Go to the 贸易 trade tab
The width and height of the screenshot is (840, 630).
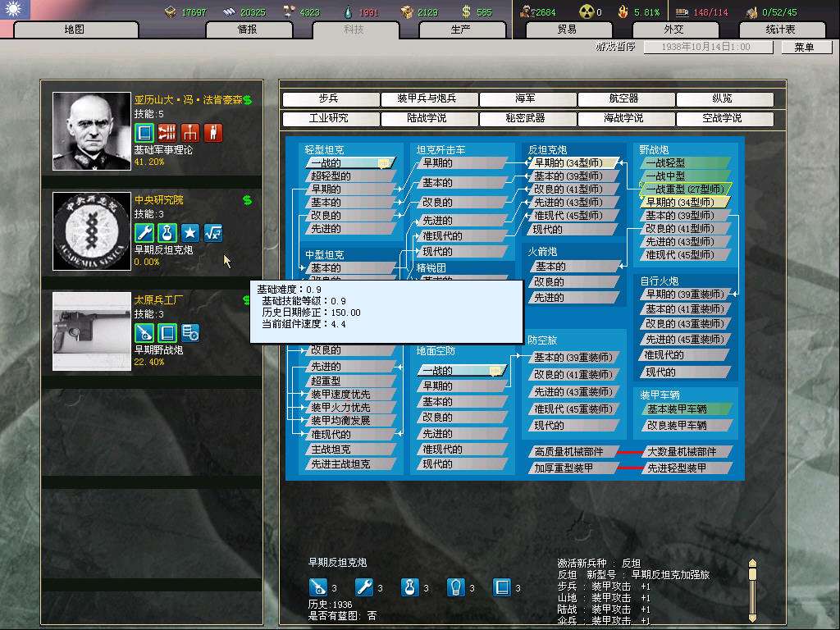click(568, 30)
